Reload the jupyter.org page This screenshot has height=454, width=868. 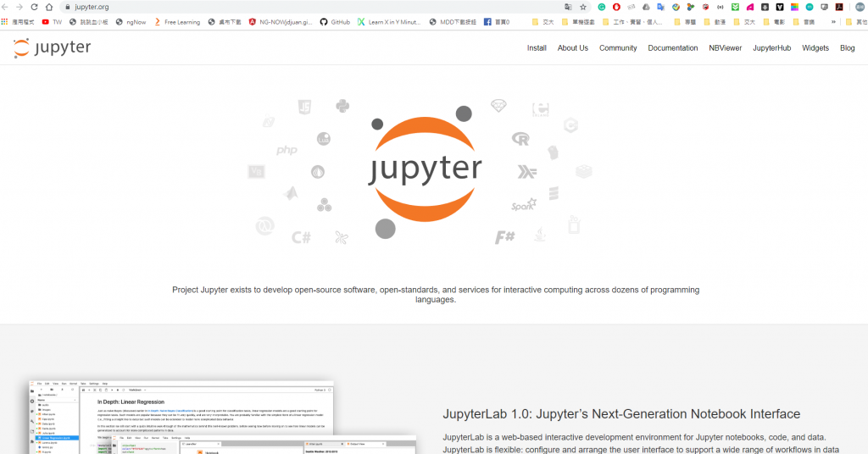pos(34,7)
